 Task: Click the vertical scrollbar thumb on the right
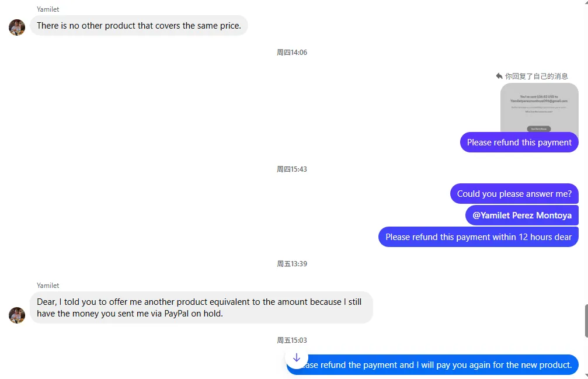point(586,320)
